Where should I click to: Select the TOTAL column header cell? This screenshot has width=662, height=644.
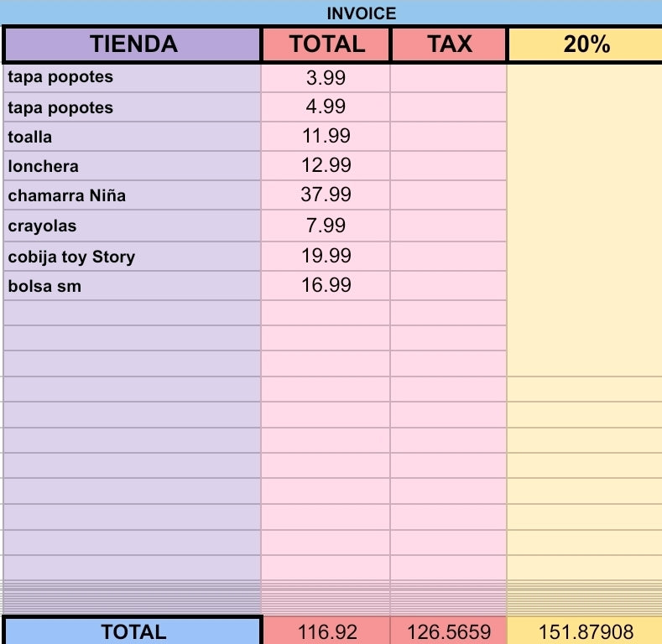click(x=326, y=44)
